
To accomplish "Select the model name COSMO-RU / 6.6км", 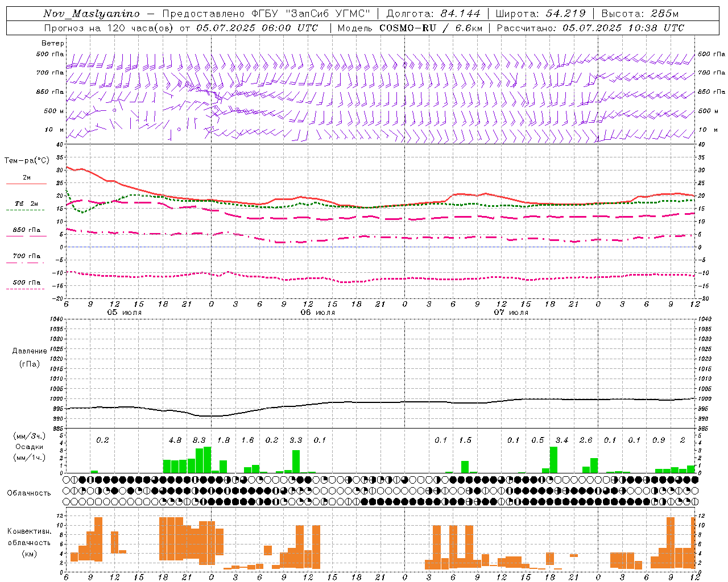I will pyautogui.click(x=431, y=28).
